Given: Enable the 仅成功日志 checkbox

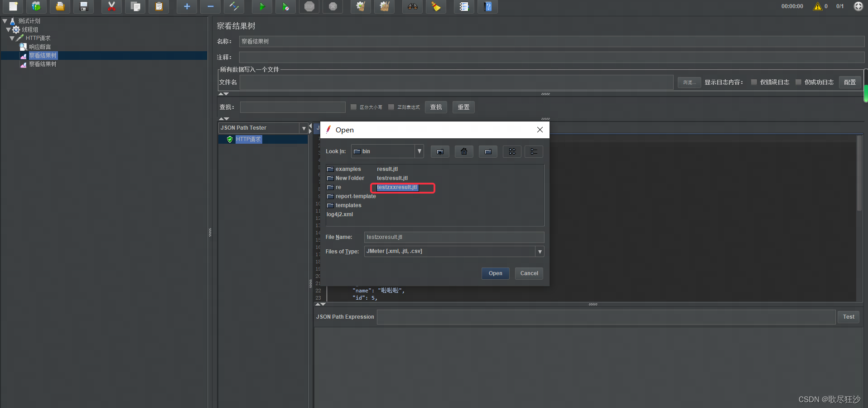Looking at the screenshot, I should tap(798, 82).
